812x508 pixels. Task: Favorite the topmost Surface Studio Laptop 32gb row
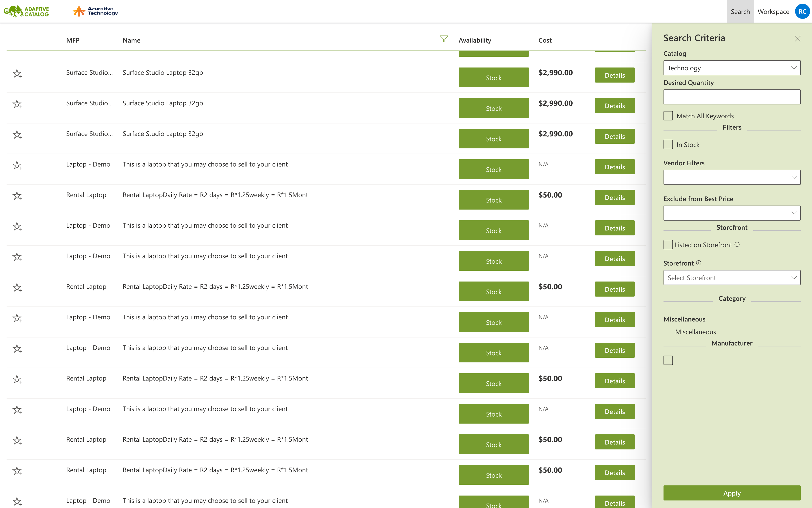coord(17,73)
